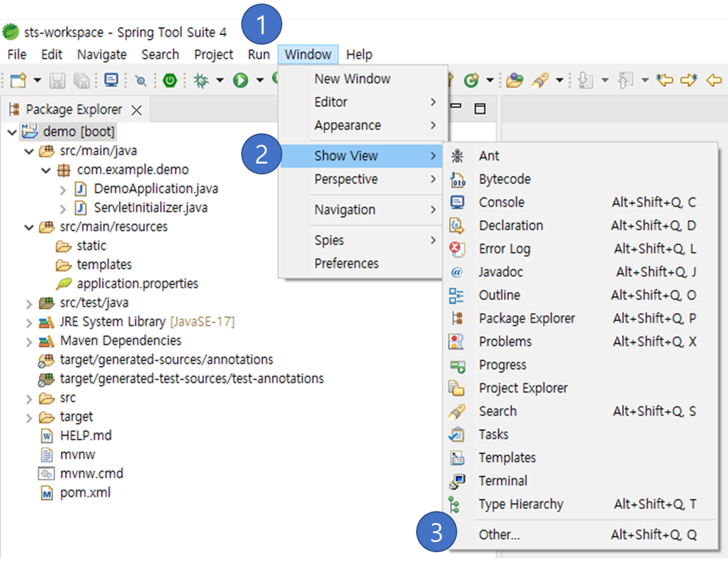Open the Run configurations dropdown arrow
Viewport: 728px width, 563px height.
(x=260, y=80)
